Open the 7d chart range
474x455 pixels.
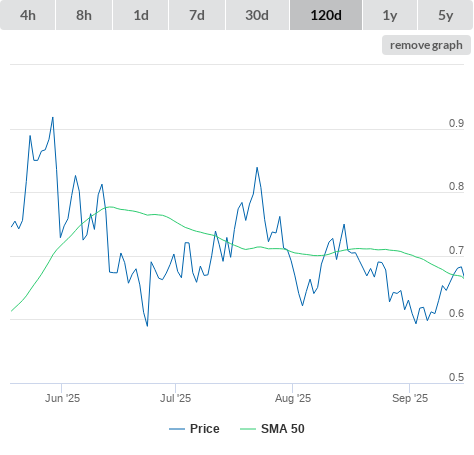tap(197, 15)
